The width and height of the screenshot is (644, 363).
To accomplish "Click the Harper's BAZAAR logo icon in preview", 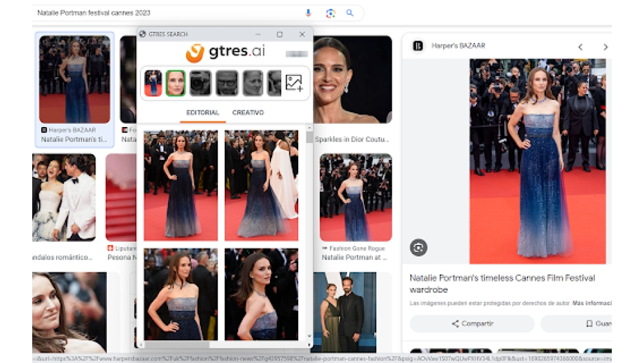I will coord(418,46).
